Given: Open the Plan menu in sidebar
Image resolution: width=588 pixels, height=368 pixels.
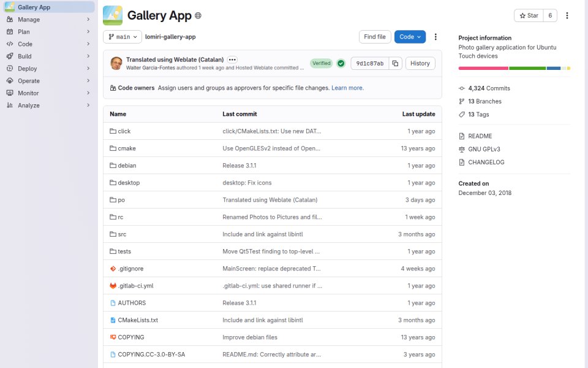Looking at the screenshot, I should click(49, 32).
